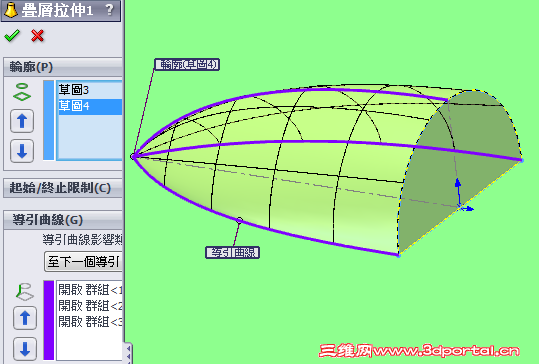Collapse the 輪廓(P) section header
539x364 pixels.
click(x=63, y=67)
